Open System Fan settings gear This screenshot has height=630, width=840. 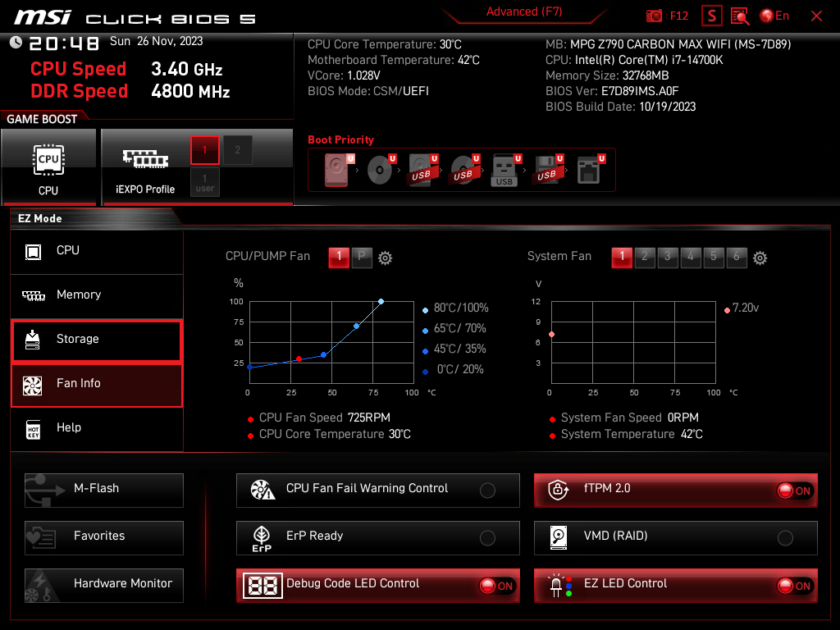click(x=760, y=258)
